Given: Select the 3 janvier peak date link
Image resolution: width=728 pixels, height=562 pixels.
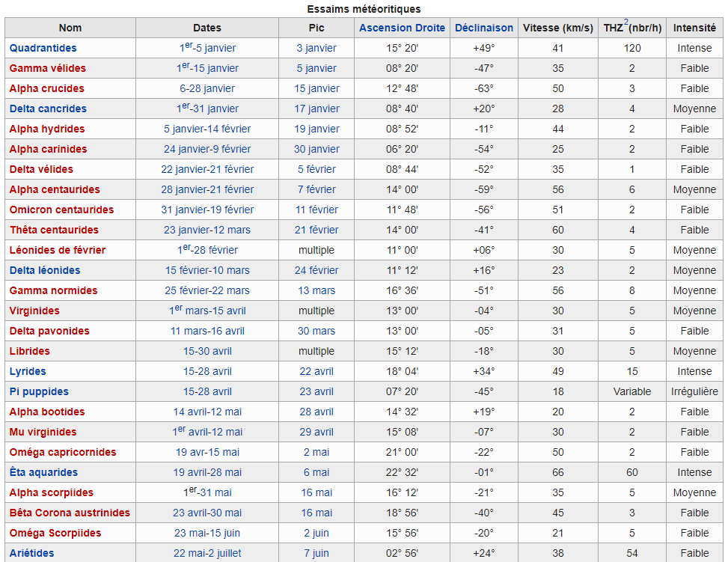Looking at the screenshot, I should [x=316, y=48].
